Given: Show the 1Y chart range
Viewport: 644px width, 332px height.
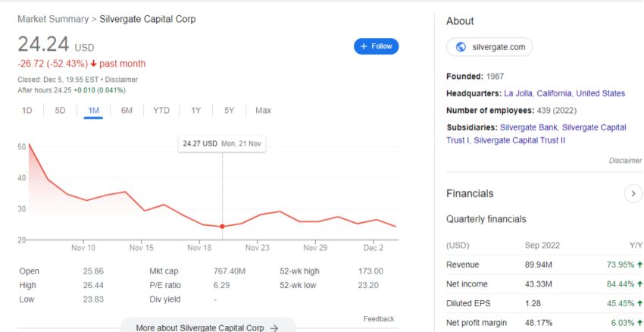Looking at the screenshot, I should coord(196,111).
